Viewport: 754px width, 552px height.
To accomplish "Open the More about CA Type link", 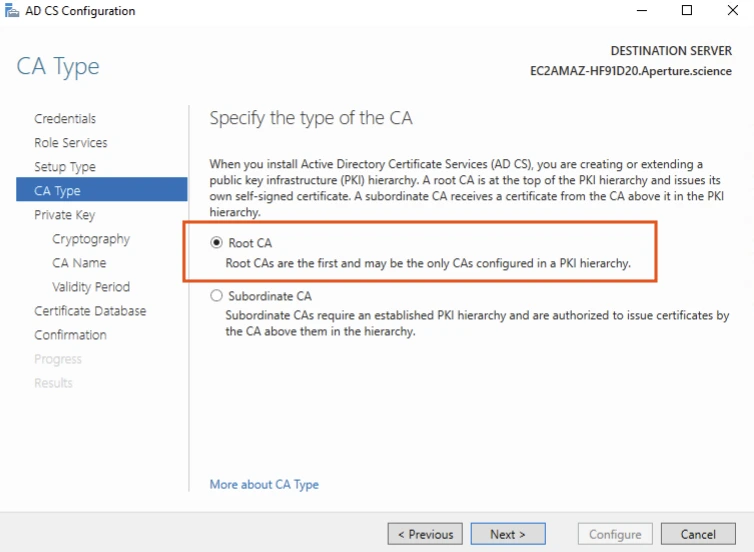I will pyautogui.click(x=264, y=485).
